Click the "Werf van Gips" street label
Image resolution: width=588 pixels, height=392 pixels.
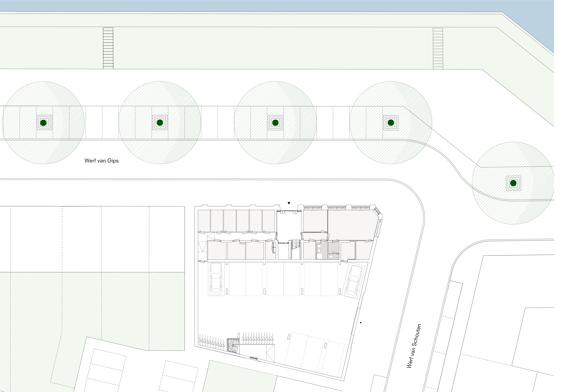pos(102,161)
